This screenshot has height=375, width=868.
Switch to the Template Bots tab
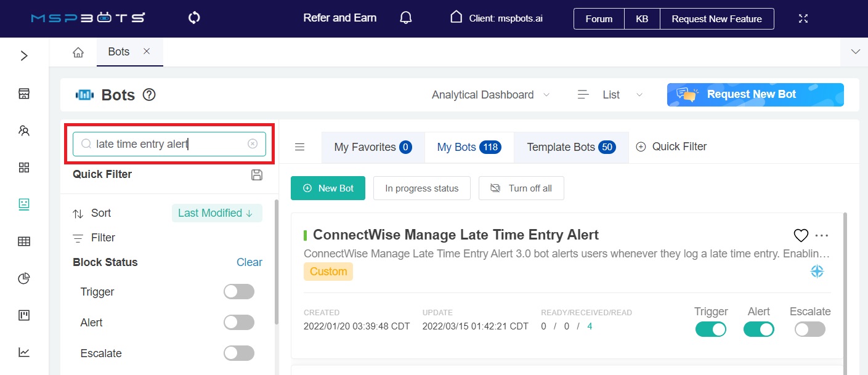point(570,147)
